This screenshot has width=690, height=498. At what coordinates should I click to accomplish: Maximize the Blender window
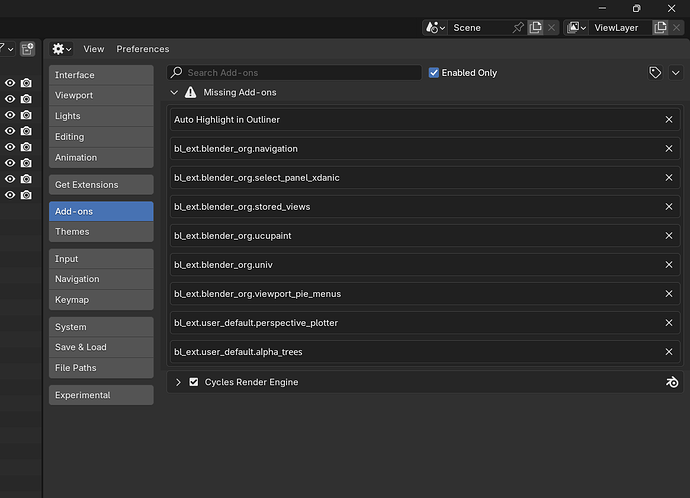point(636,8)
